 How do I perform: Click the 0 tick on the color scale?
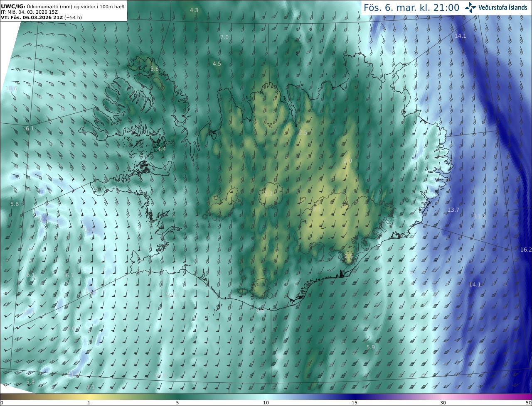tap(2, 403)
